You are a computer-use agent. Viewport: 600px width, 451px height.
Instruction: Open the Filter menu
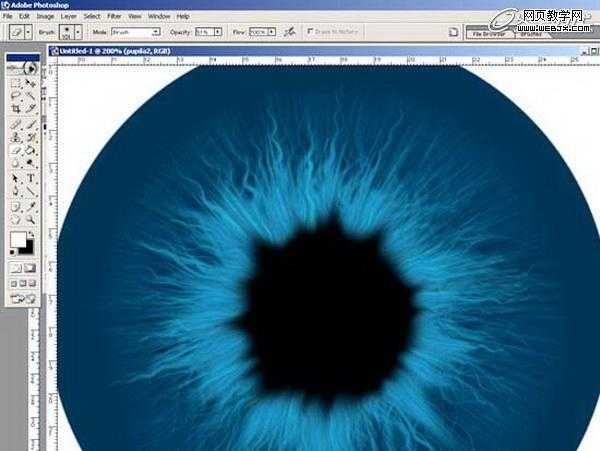point(114,17)
